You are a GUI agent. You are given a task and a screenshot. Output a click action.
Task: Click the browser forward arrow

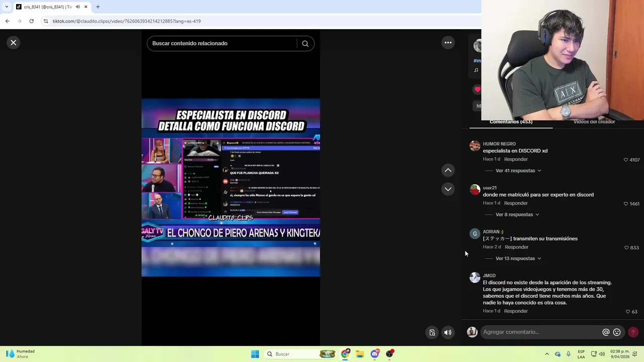(19, 21)
